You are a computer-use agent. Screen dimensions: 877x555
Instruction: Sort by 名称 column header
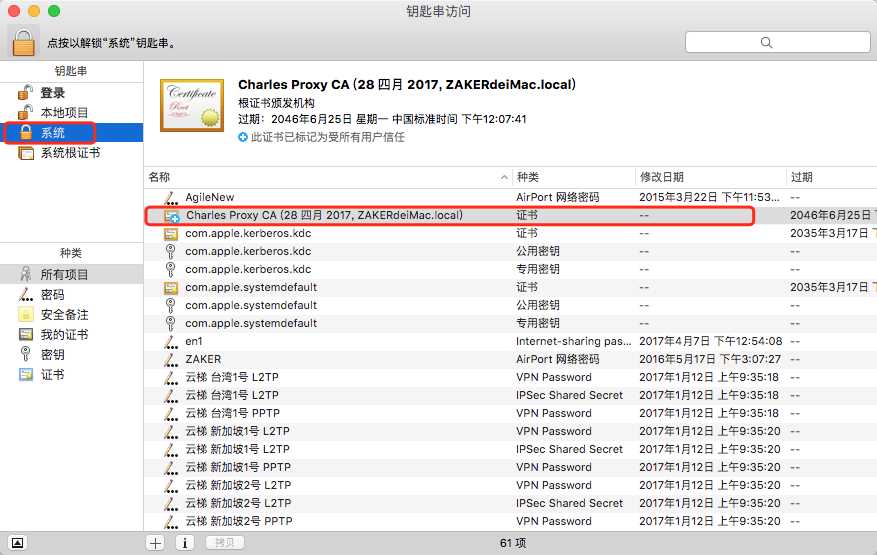[x=328, y=177]
